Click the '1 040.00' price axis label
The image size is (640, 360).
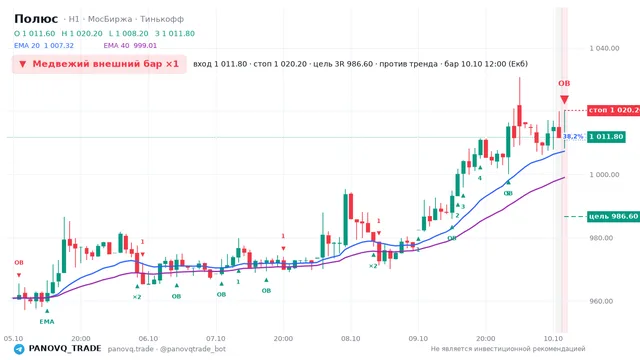(604, 49)
